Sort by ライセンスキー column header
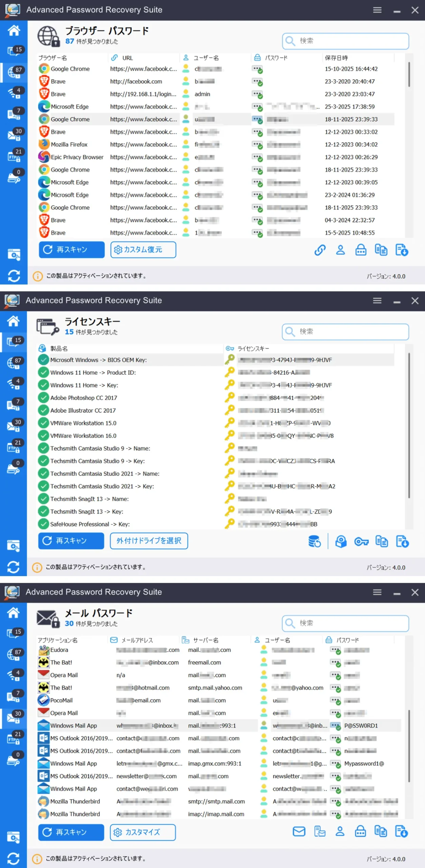 [x=254, y=349]
